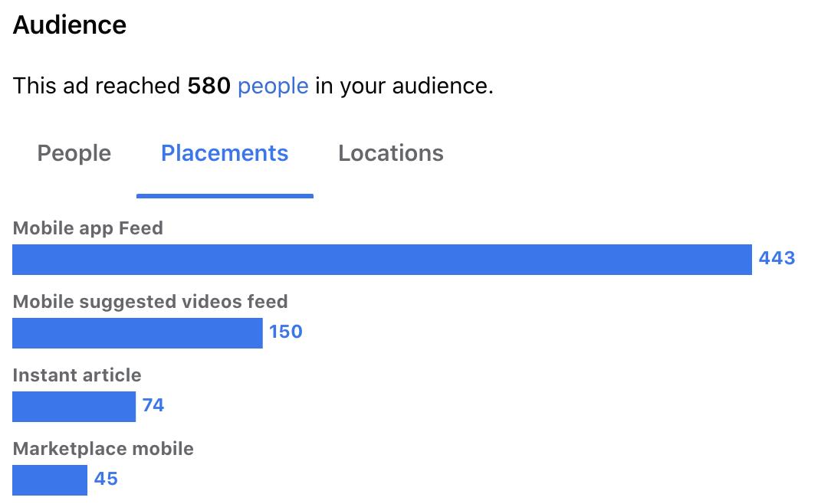Click the 150 reach value

tap(285, 332)
